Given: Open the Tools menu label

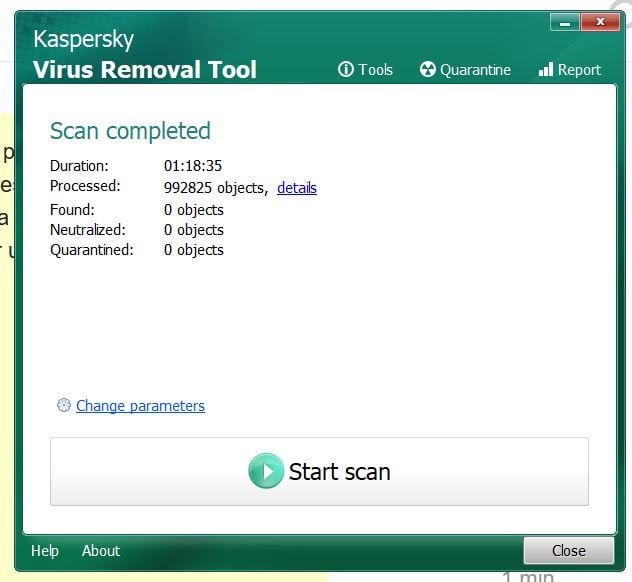Looking at the screenshot, I should (x=376, y=70).
